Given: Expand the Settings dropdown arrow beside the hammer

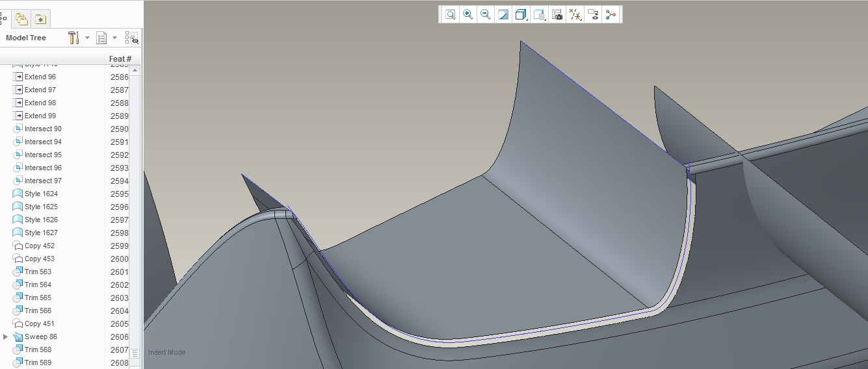Looking at the screenshot, I should [x=87, y=38].
